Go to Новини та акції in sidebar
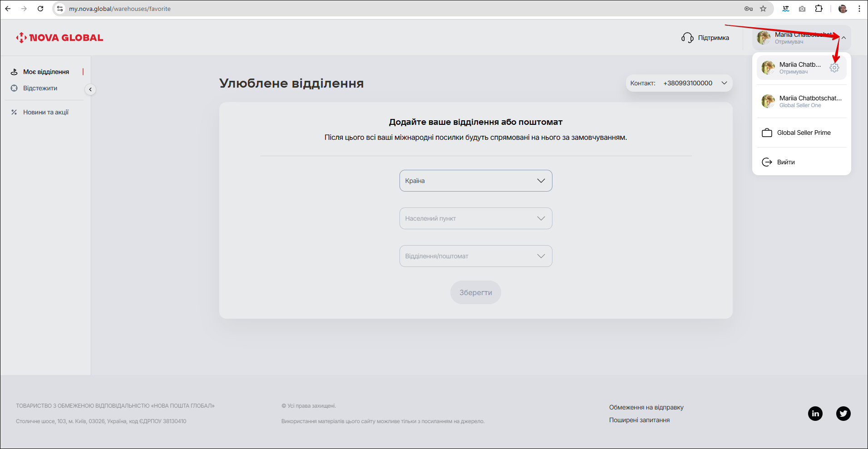 click(45, 112)
